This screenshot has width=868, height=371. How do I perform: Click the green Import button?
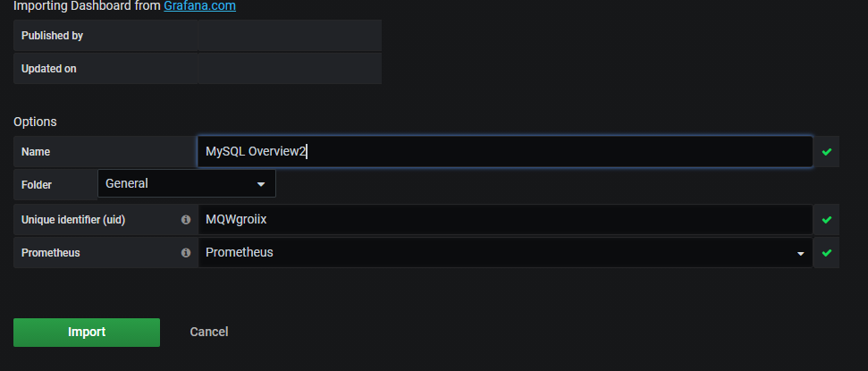coord(87,333)
